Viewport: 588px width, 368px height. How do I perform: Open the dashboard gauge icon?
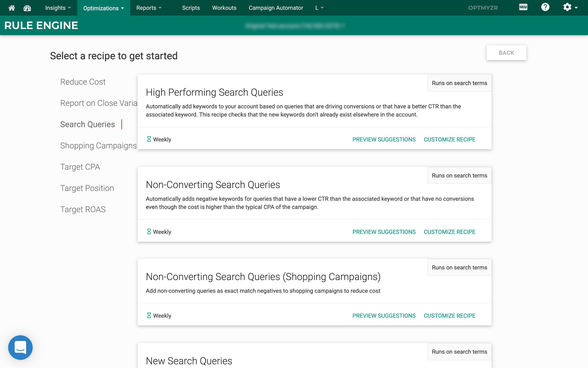point(27,8)
